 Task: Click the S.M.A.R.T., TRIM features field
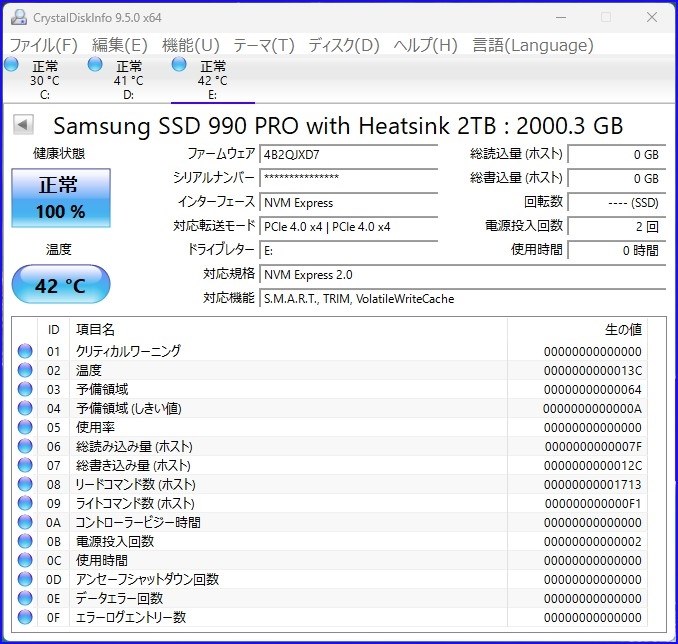462,298
